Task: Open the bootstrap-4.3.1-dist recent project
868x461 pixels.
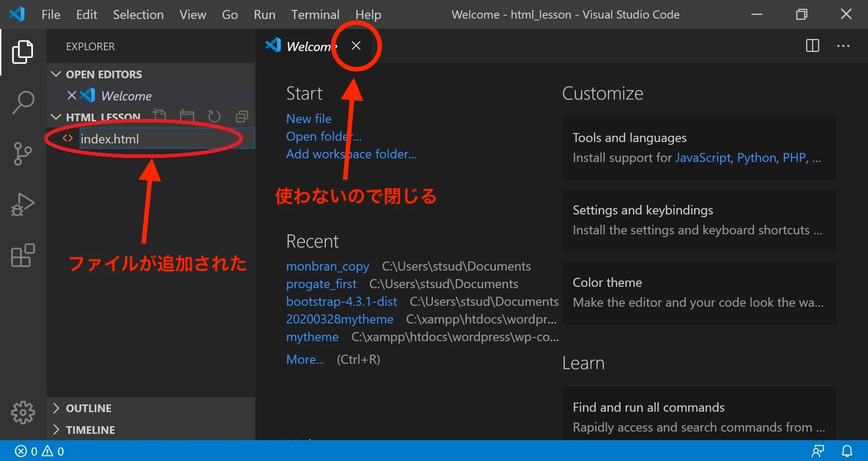Action: [341, 301]
